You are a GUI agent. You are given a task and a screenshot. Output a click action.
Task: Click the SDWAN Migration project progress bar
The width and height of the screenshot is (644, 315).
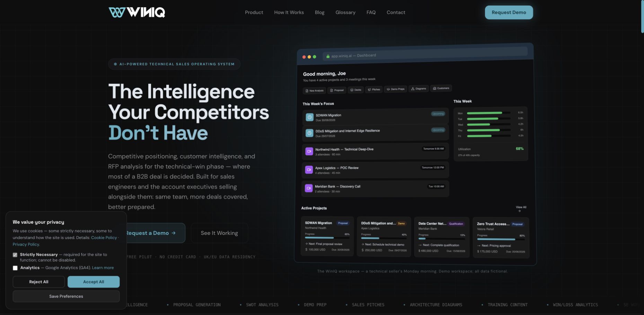(327, 238)
